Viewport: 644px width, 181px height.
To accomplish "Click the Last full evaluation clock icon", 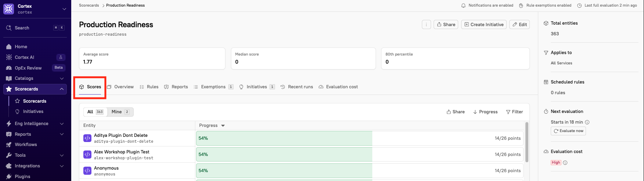I will pyautogui.click(x=579, y=6).
